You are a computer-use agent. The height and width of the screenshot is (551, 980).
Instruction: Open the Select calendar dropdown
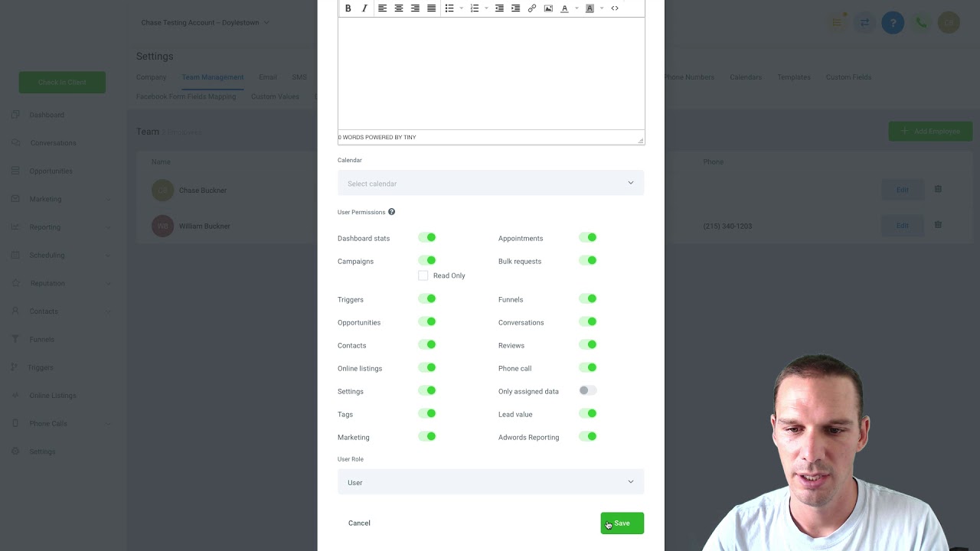coord(491,183)
